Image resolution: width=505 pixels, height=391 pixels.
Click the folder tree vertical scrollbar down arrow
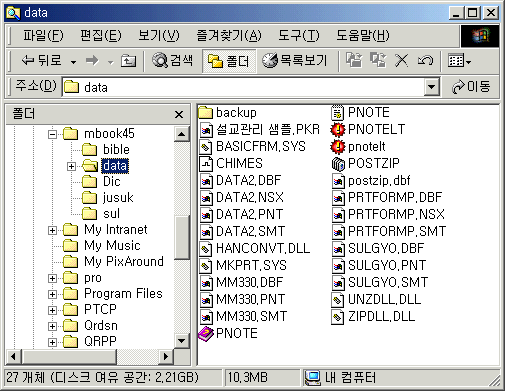[182, 341]
